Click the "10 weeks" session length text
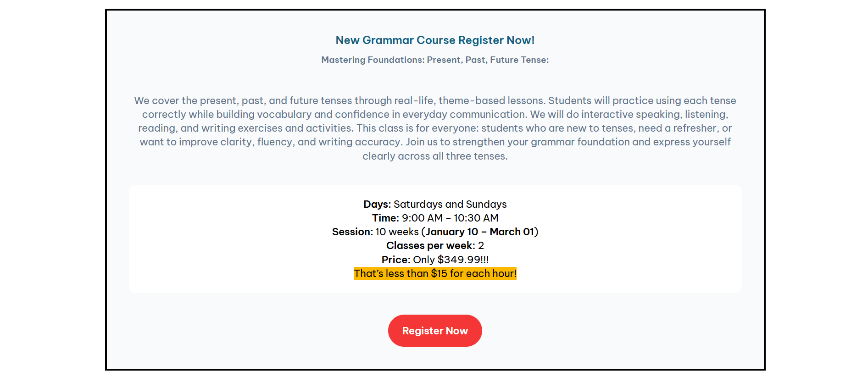 coord(397,232)
